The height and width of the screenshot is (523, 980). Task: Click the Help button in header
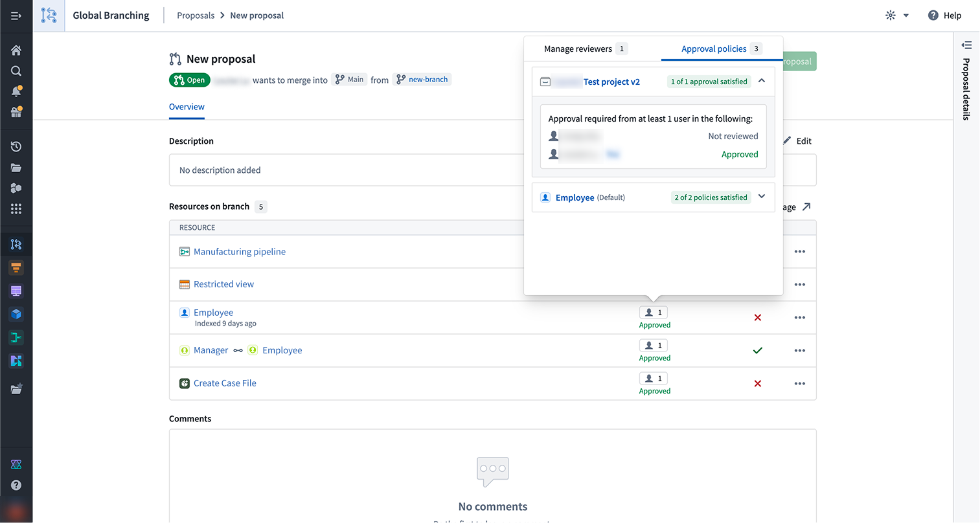[x=944, y=16]
